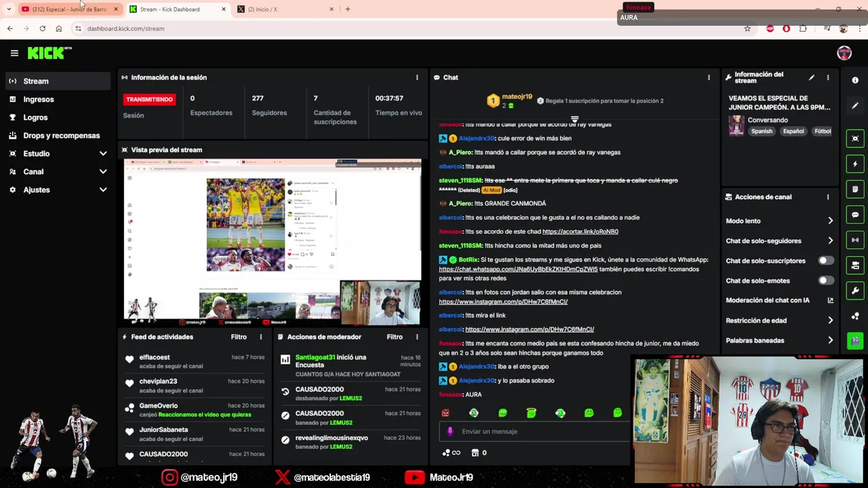Open the Kick hamburger menu
The width and height of the screenshot is (868, 488).
14,53
